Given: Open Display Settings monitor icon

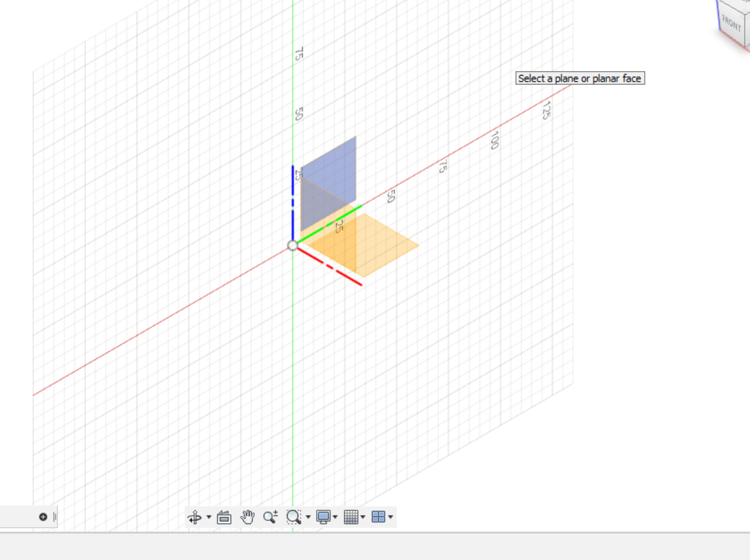Looking at the screenshot, I should (323, 517).
